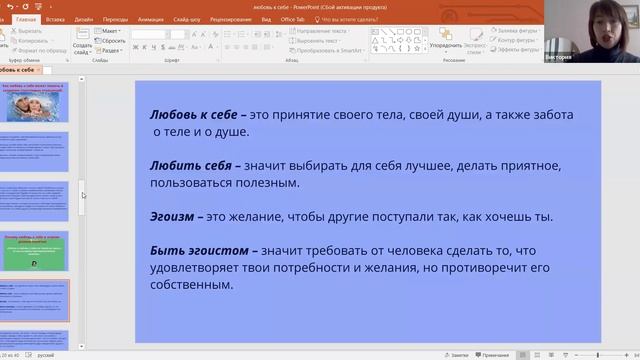640x360 pixels.
Task: Open Эффекты фигуры dropdown
Action: [x=515, y=49]
